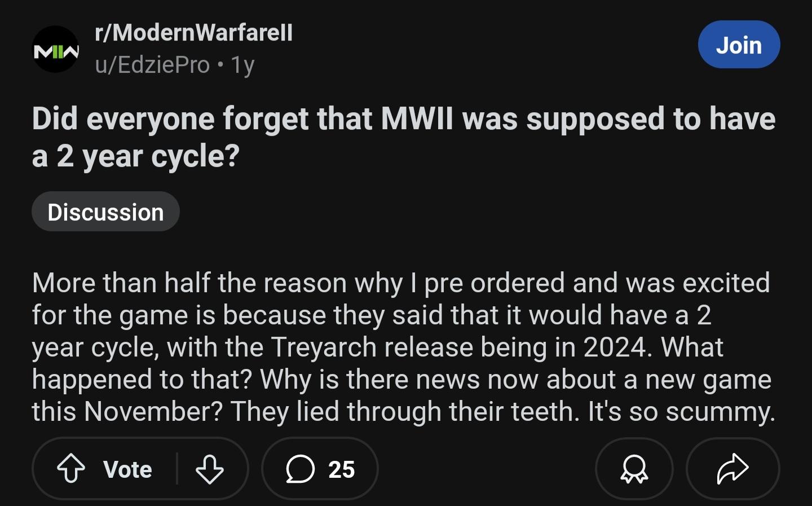Upvote the post with the up arrow
The width and height of the screenshot is (812, 506).
[x=71, y=469]
